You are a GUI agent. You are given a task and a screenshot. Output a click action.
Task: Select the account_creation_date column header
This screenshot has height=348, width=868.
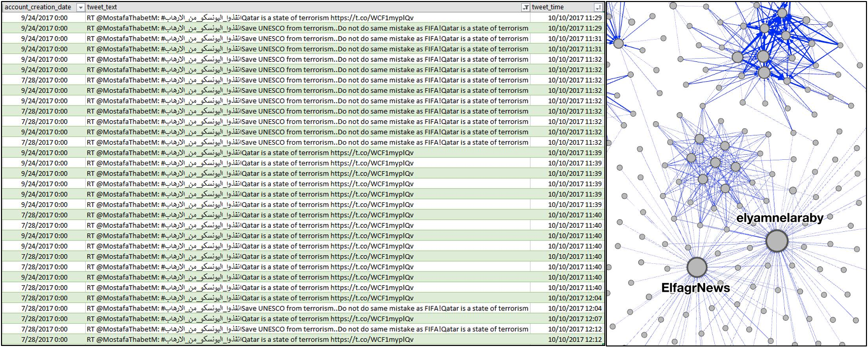38,7
